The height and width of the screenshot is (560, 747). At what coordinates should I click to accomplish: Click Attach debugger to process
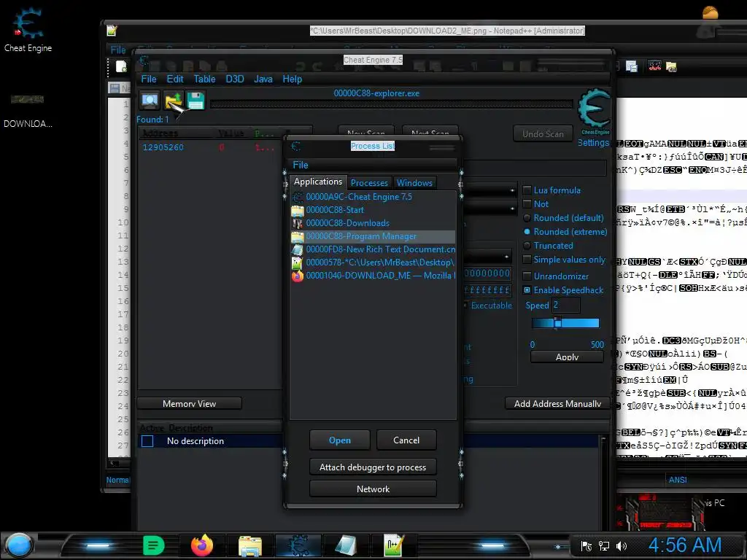(x=373, y=467)
